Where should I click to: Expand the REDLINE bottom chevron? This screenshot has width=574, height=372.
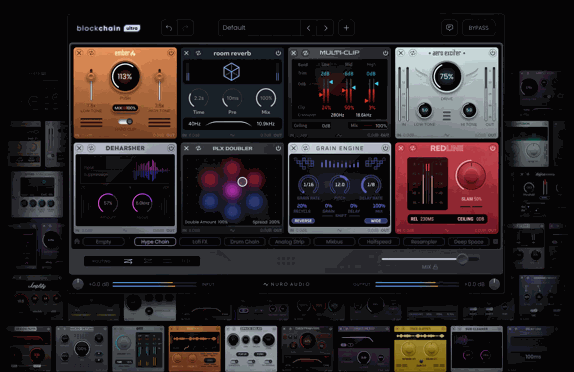[x=447, y=231]
